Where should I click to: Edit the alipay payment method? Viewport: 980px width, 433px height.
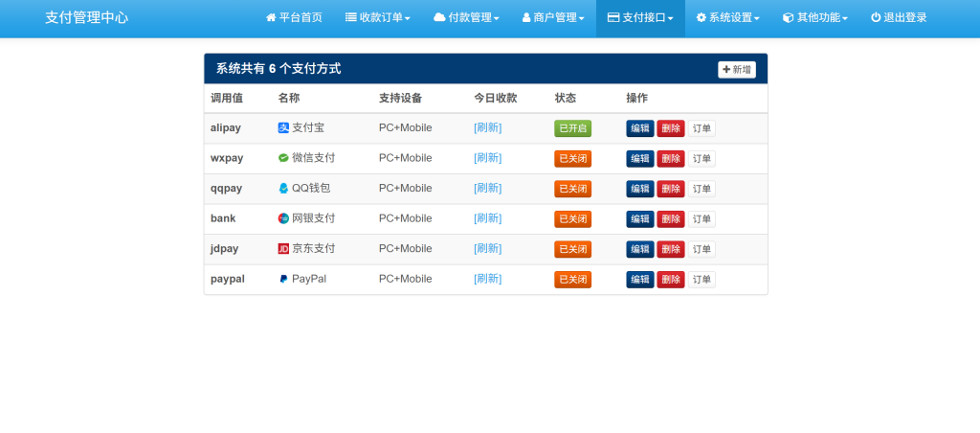coord(640,128)
